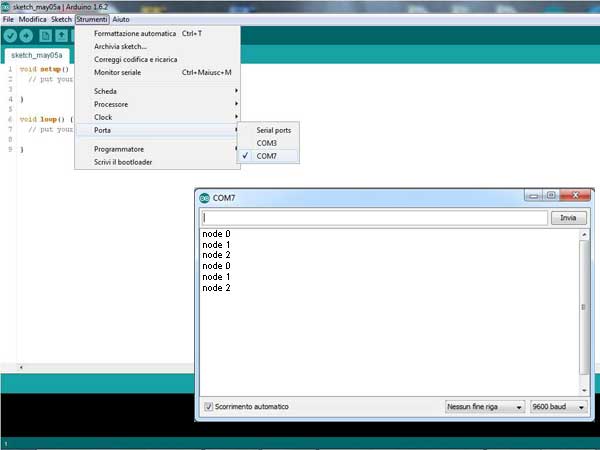
Task: Click serial monitor scroll down arrow
Action: 584,390
